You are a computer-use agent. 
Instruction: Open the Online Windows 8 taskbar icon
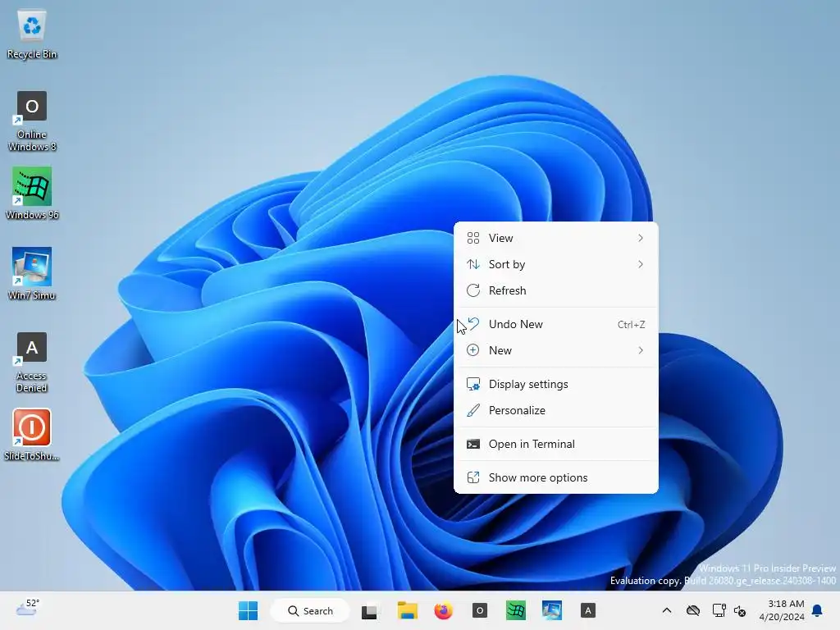pyautogui.click(x=479, y=610)
